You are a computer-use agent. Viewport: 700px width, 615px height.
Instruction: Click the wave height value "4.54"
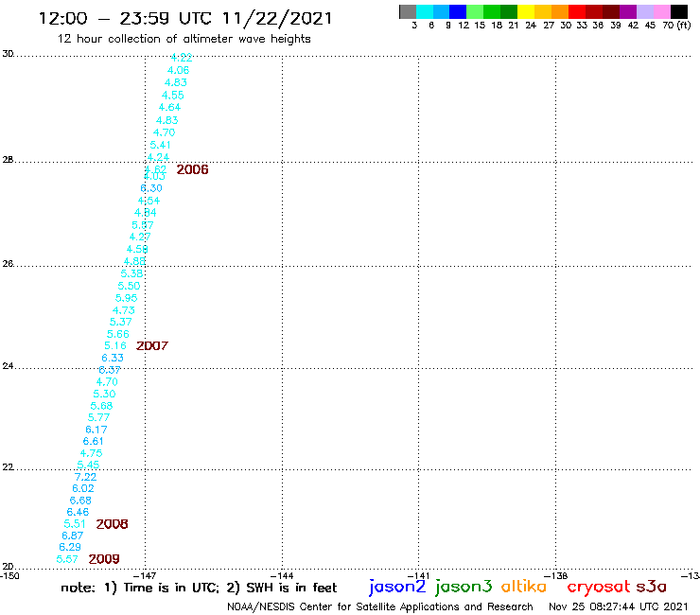(x=149, y=201)
